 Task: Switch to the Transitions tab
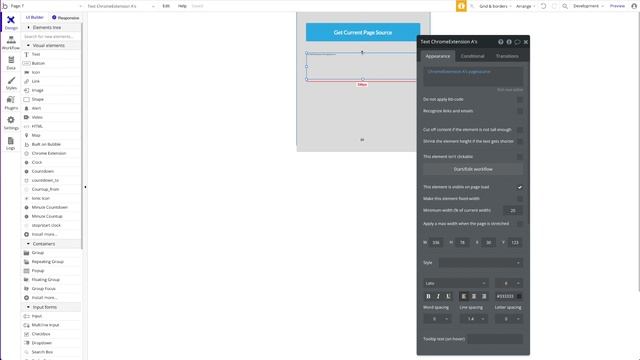507,56
